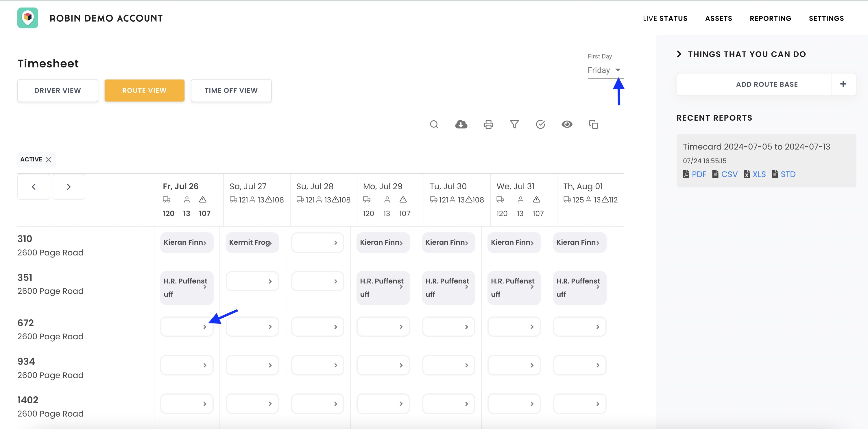Click the Robin logo icon
The height and width of the screenshot is (429, 868).
[x=28, y=18]
